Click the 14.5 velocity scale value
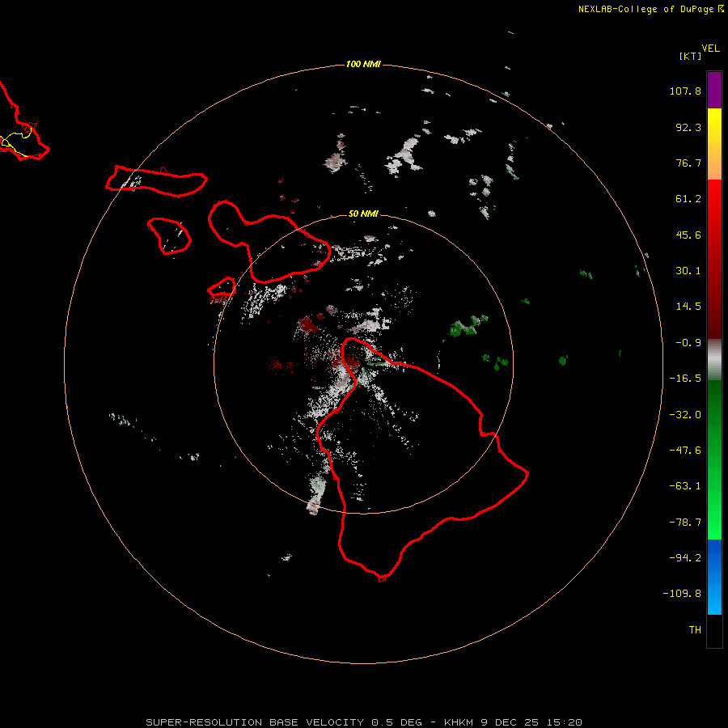Image resolution: width=728 pixels, height=728 pixels. [x=688, y=307]
